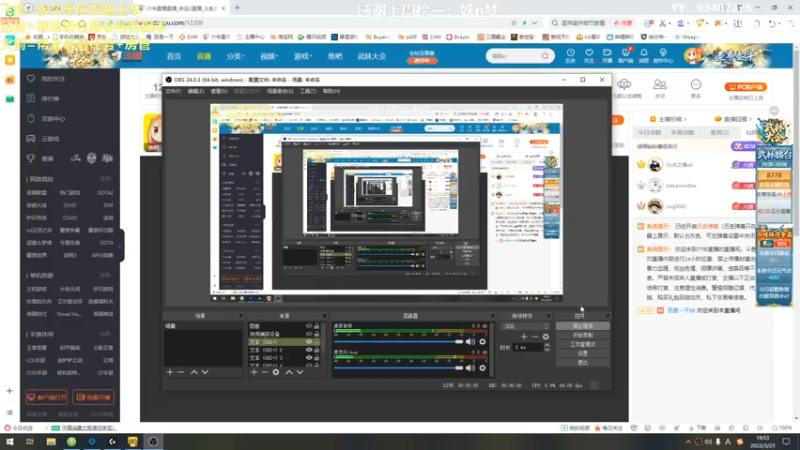Open the scene transition type dropdown
800x450 pixels.
526,327
